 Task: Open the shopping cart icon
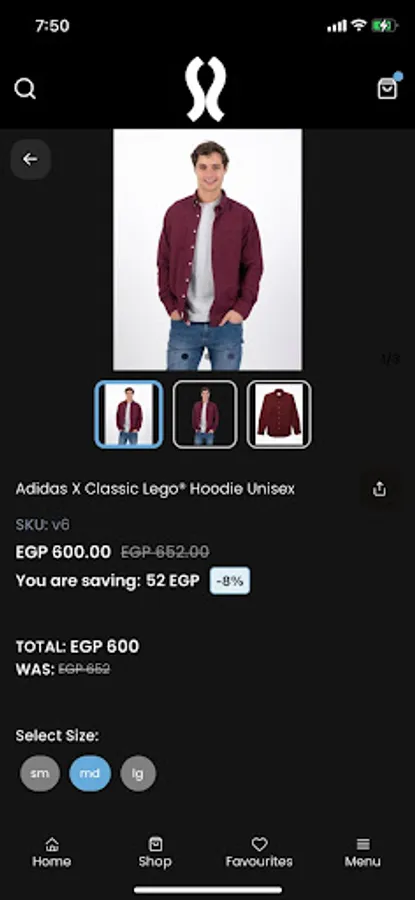pyautogui.click(x=387, y=88)
